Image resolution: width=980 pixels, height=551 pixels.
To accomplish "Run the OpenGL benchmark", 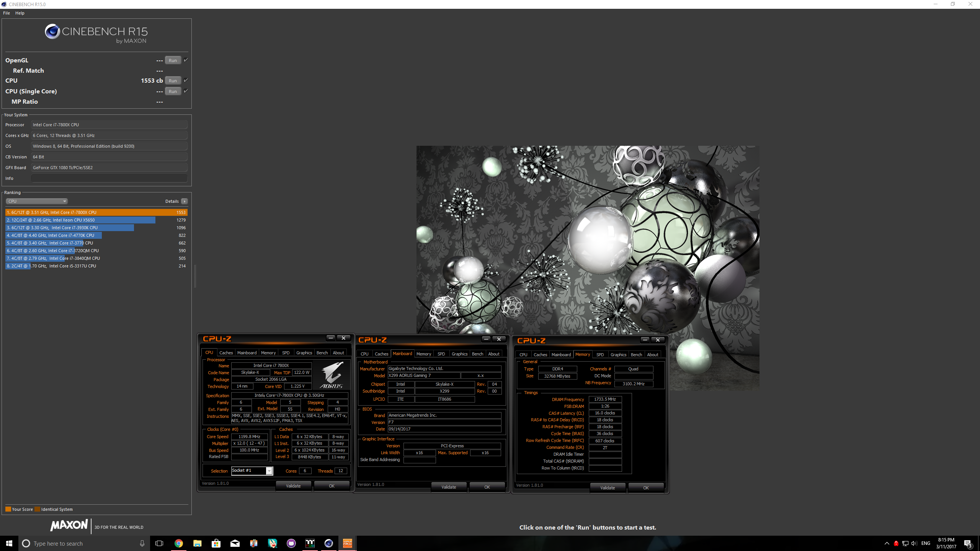I will pos(173,60).
